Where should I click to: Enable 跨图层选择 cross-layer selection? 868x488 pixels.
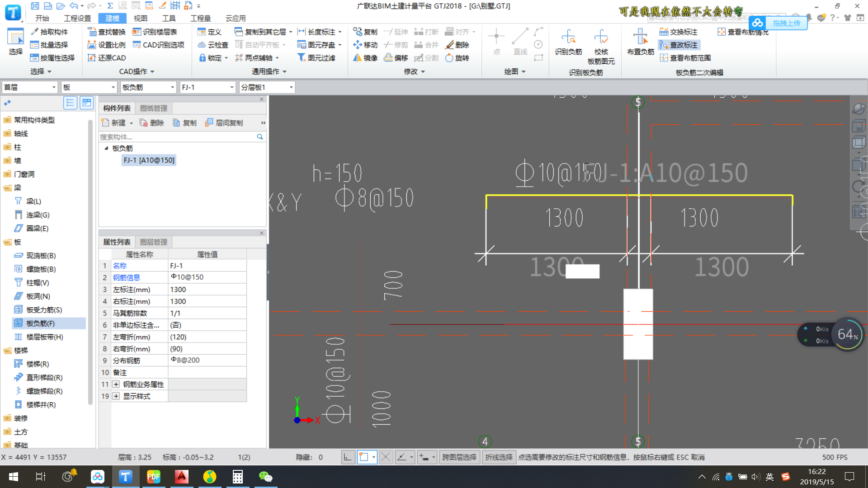point(459,457)
